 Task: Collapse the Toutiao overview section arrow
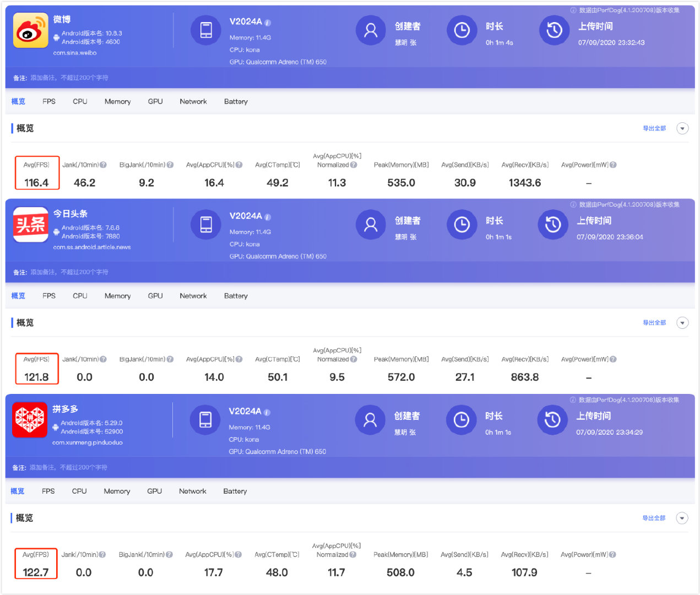point(682,323)
